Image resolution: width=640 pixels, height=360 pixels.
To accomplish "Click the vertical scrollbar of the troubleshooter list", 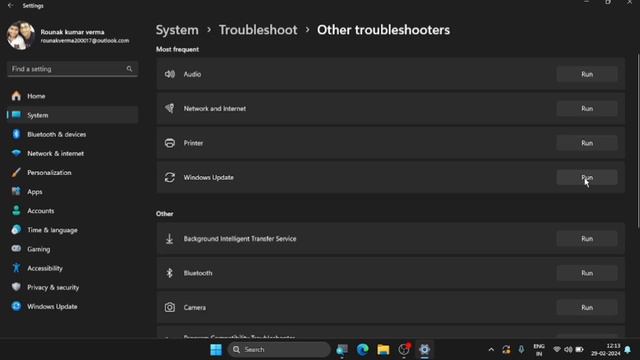I will [x=638, y=141].
